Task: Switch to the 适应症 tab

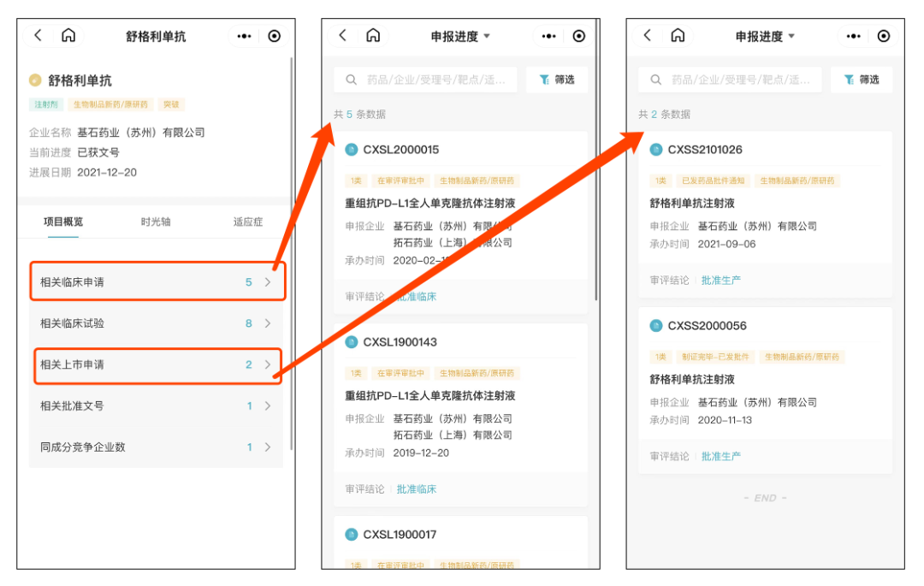Action: pos(247,222)
